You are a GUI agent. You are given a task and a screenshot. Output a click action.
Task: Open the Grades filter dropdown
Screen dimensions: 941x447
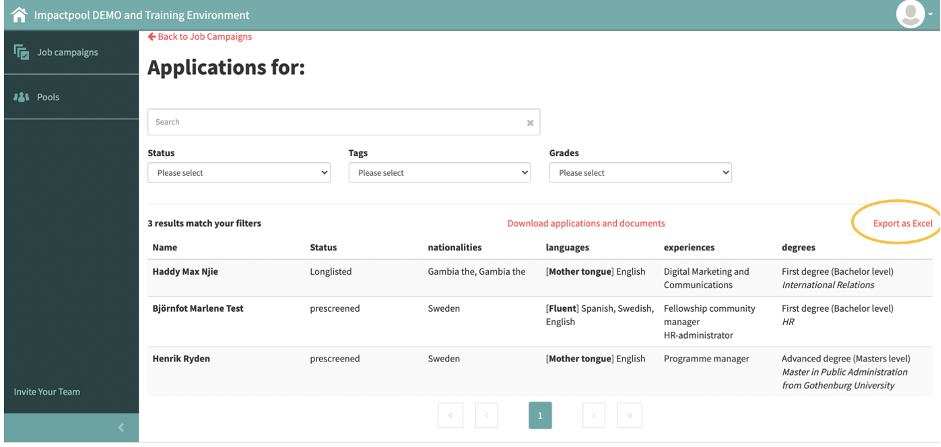click(640, 173)
